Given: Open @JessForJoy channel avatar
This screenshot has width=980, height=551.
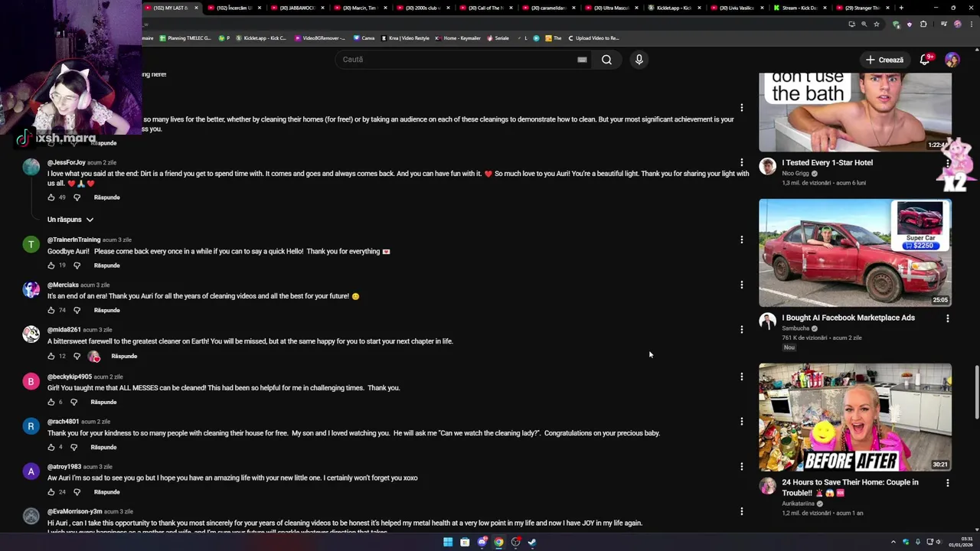Looking at the screenshot, I should (x=31, y=167).
